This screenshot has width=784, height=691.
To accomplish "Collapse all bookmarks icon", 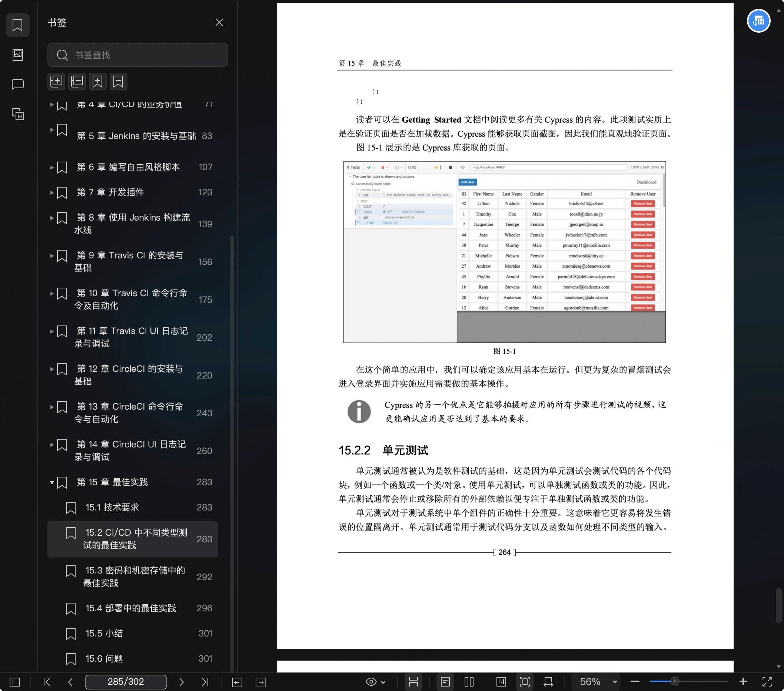I will tap(77, 81).
